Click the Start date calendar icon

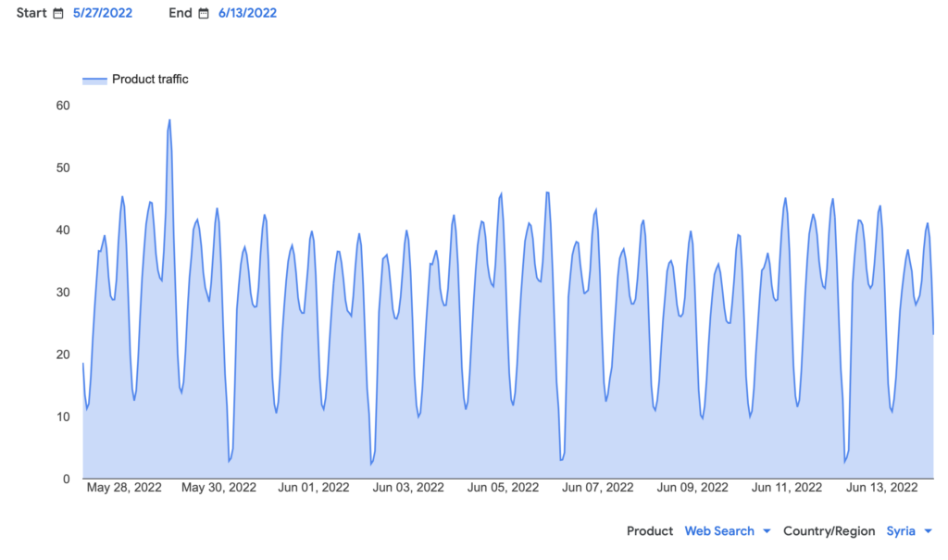58,14
